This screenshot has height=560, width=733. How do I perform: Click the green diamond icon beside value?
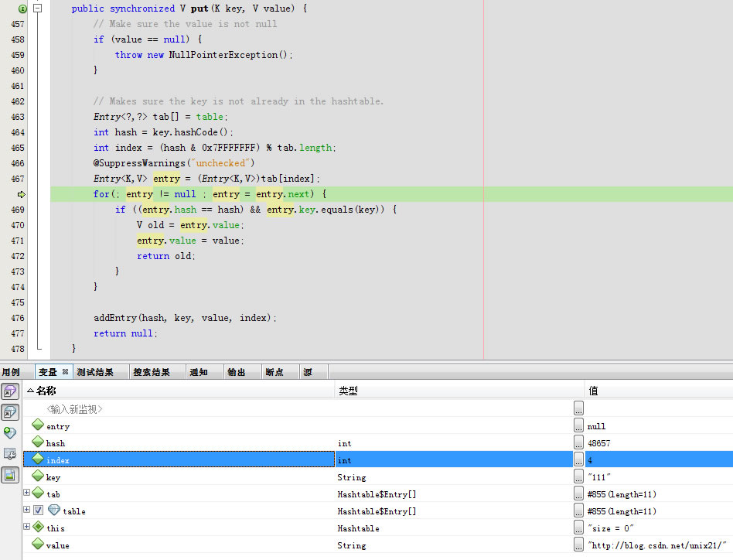coord(38,544)
